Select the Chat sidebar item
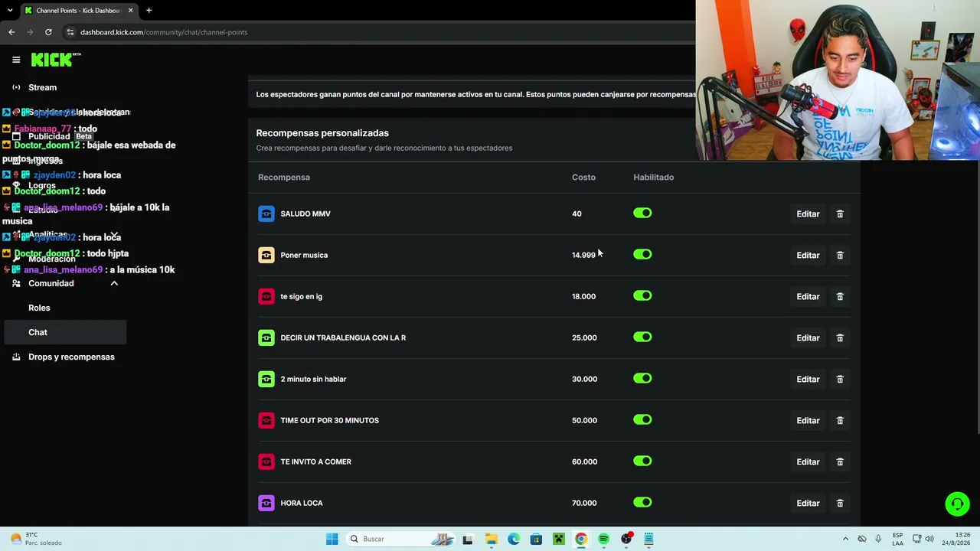Screen dimensions: 980x551 pos(65,332)
